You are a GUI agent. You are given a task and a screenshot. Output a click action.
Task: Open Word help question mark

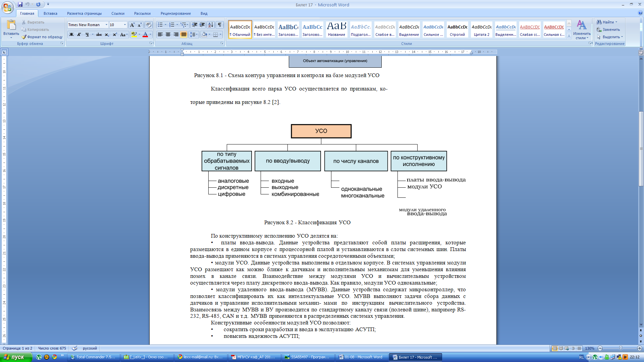[640, 13]
